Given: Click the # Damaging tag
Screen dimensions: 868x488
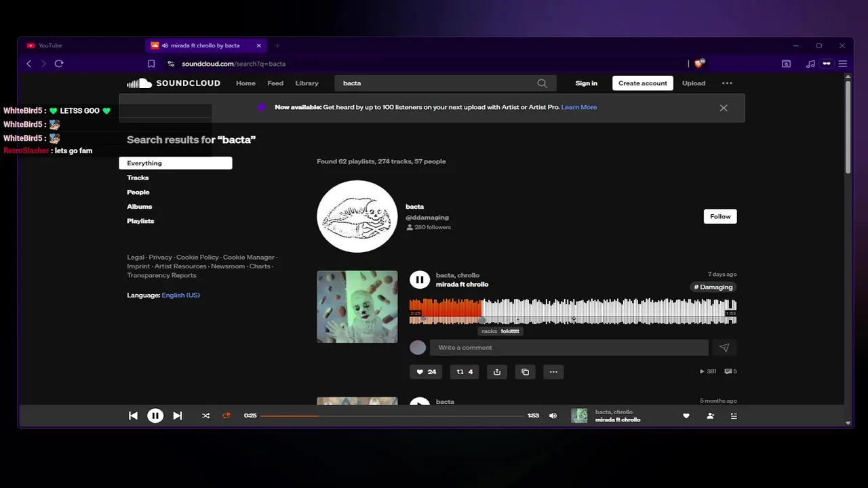Looking at the screenshot, I should tap(713, 287).
